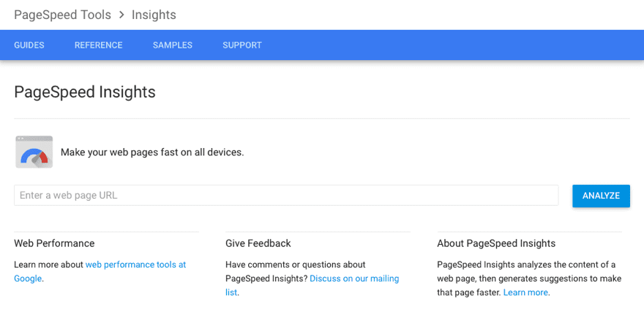Viewport: 644px width, 310px height.
Task: Go to the Support tab
Action: (242, 45)
